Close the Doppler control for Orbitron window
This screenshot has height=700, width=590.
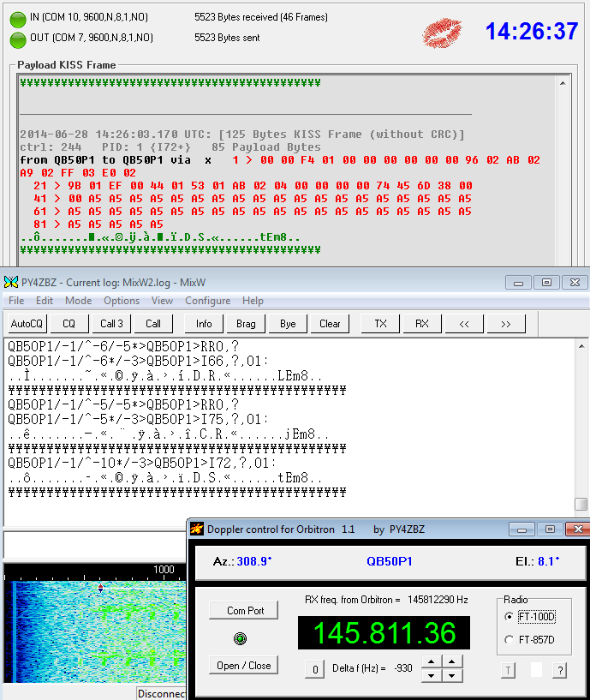click(578, 529)
